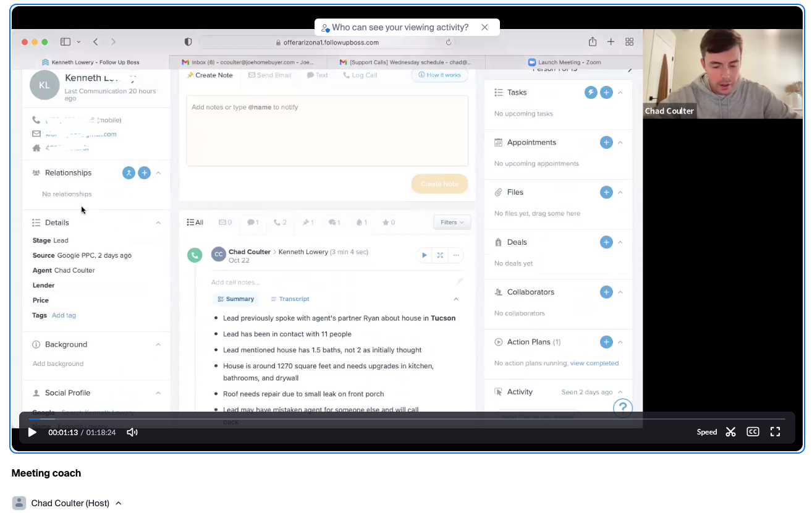Toggle closed captions on the video
Image resolution: width=812 pixels, height=513 pixels.
(752, 432)
